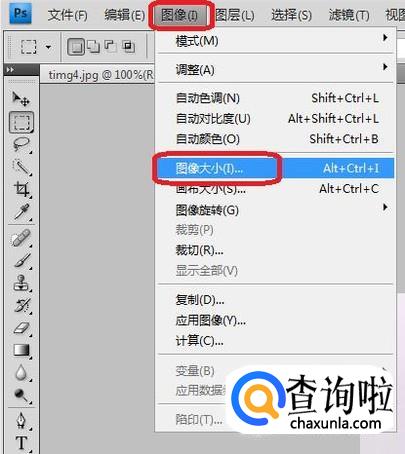405x454 pixels.
Task: Select the Eyedropper tool
Action: 21,212
